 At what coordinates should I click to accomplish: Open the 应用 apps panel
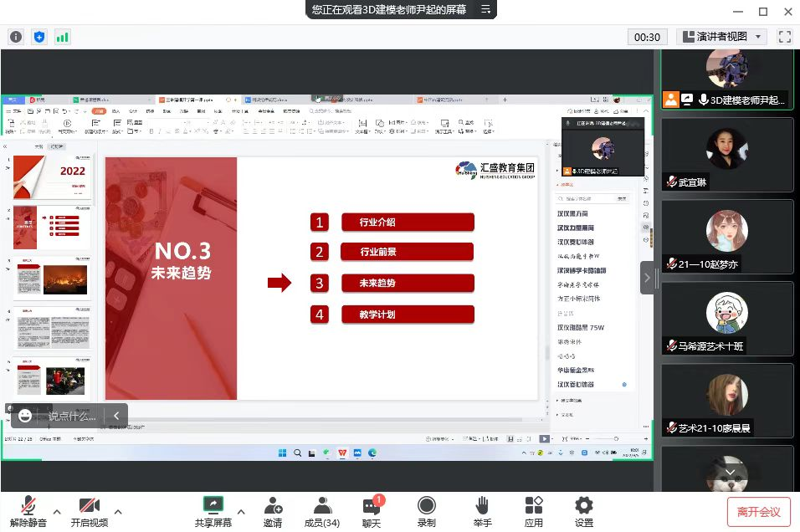click(x=533, y=511)
